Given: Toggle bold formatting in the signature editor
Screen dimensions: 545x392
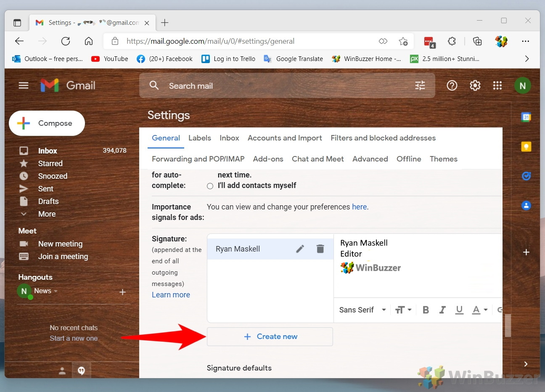Looking at the screenshot, I should point(426,310).
